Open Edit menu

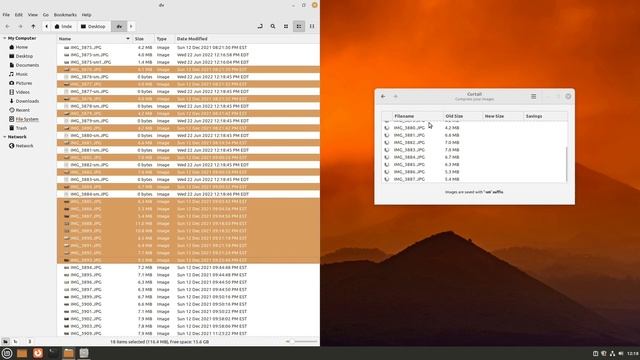tap(19, 15)
